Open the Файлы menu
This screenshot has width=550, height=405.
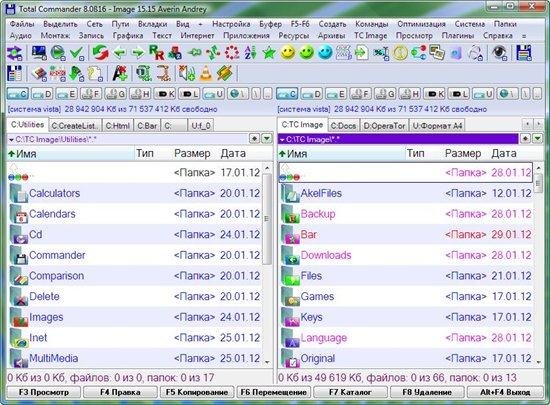(22, 24)
